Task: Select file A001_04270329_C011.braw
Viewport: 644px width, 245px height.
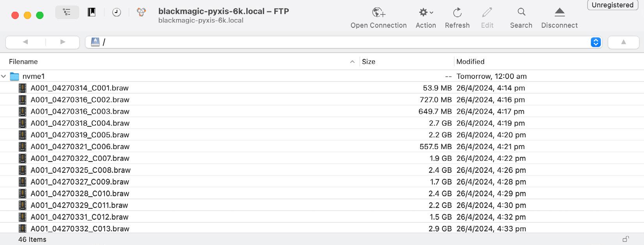Action: [x=79, y=205]
